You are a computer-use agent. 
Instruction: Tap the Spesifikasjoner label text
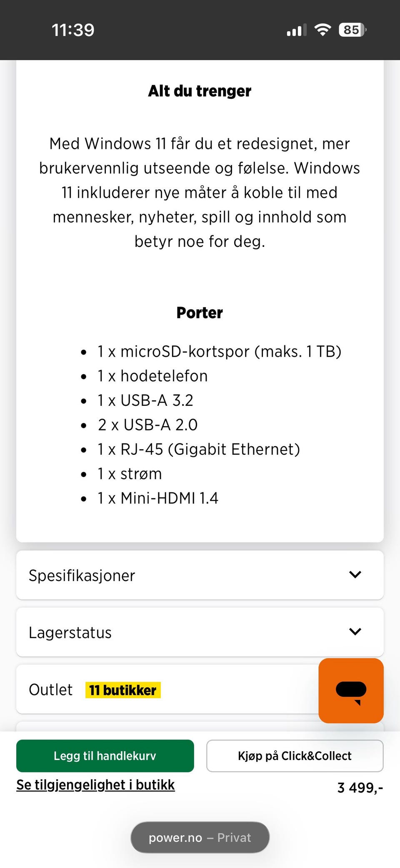tap(82, 576)
